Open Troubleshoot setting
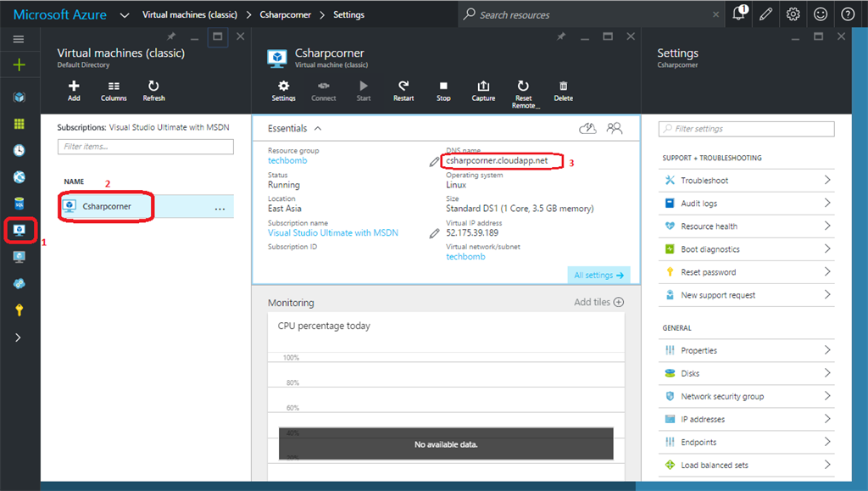 point(747,181)
